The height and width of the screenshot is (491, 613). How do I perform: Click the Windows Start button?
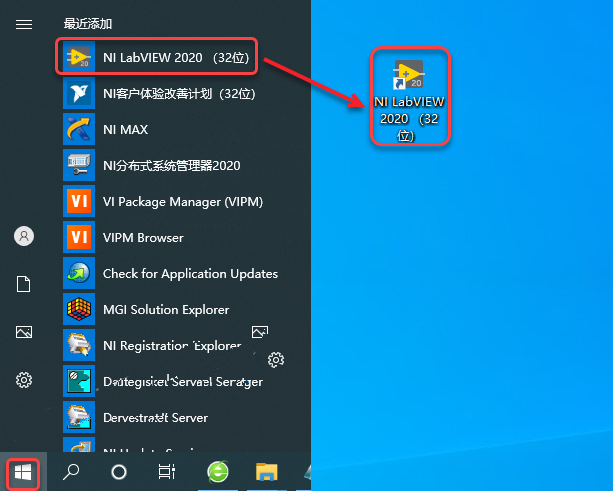23,473
